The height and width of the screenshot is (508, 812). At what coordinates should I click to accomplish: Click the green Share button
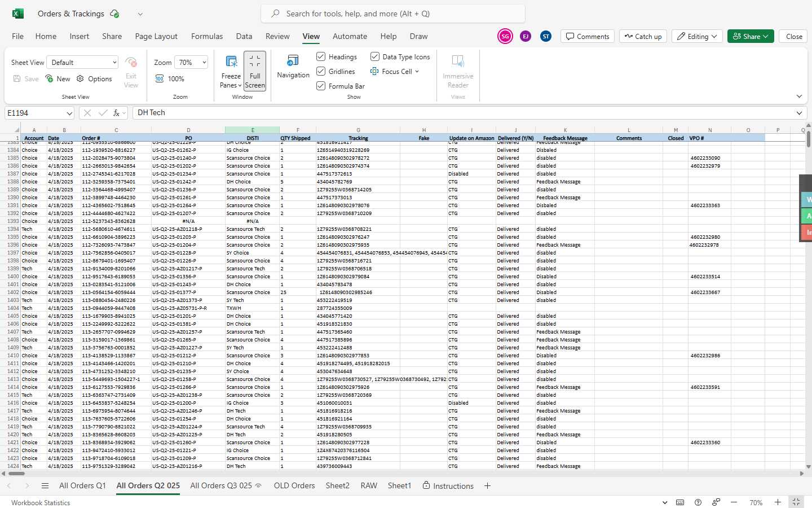click(751, 36)
